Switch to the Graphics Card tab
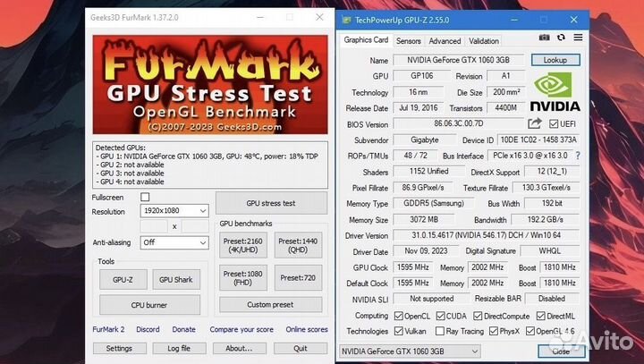Viewport: 644px width, 364px height. (366, 40)
